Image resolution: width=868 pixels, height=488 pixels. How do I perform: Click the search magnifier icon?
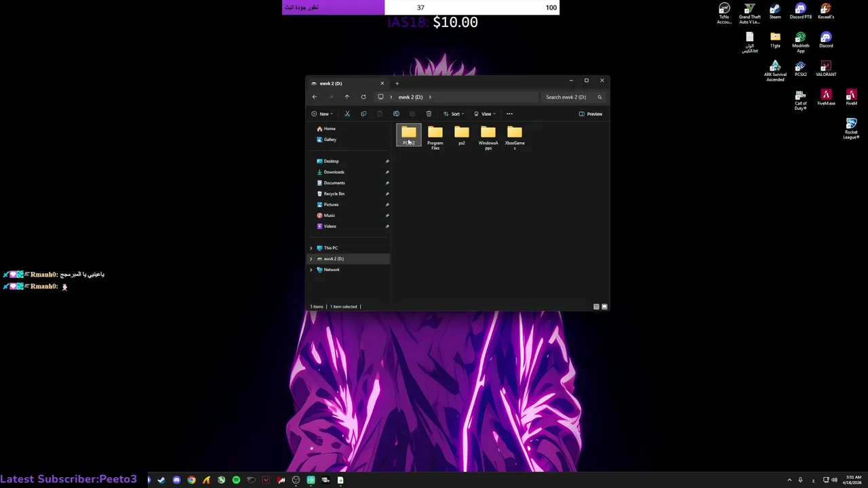(x=599, y=97)
